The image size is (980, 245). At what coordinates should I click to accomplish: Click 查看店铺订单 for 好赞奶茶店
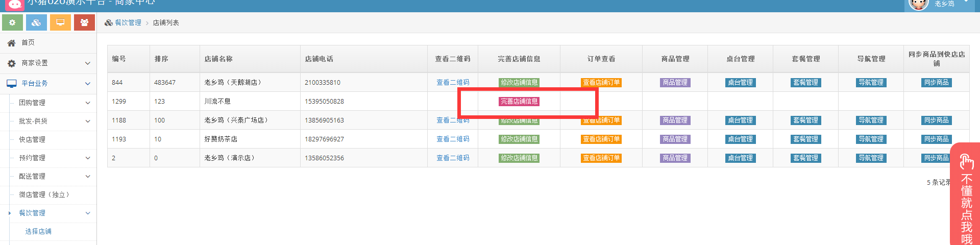pyautogui.click(x=601, y=139)
